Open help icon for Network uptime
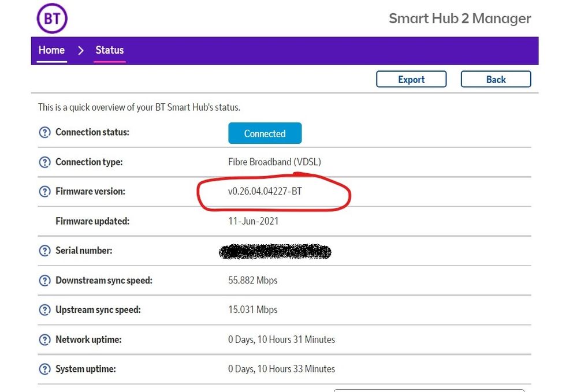Viewport: 577px width, 392px height. [x=44, y=340]
